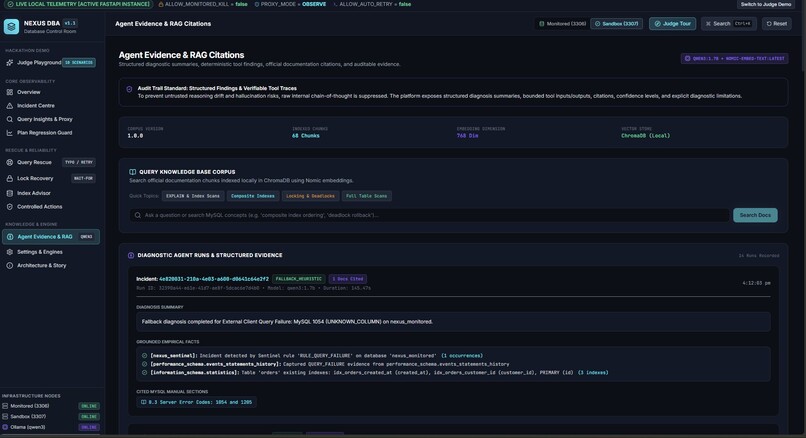Screen dimensions: 806x438
Task: Click the 768 Dim embedding value
Action: point(467,136)
